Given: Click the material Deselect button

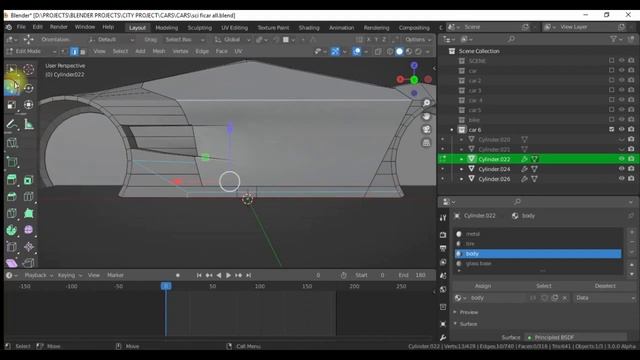Looking at the screenshot, I should tap(605, 286).
